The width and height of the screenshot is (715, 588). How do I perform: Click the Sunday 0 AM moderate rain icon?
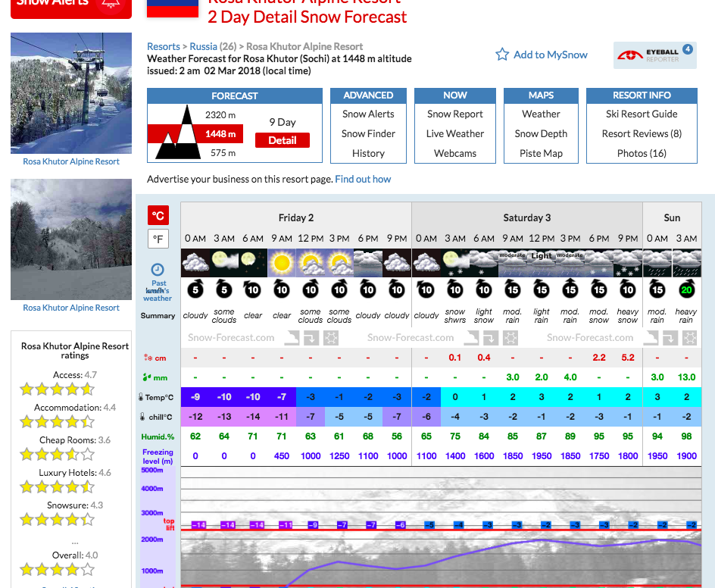click(657, 263)
